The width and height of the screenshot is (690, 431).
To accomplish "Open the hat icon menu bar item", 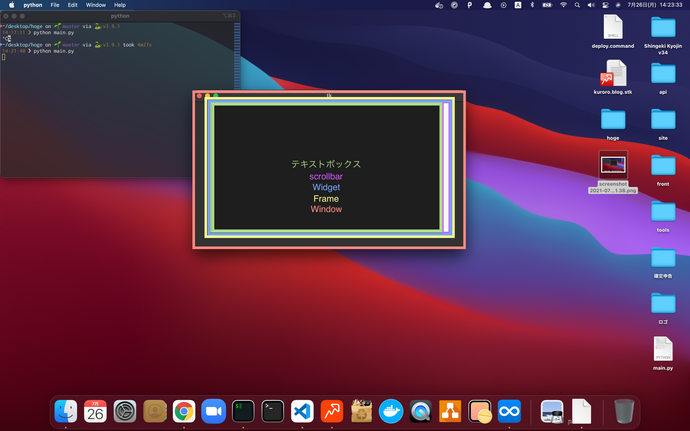I will click(487, 5).
